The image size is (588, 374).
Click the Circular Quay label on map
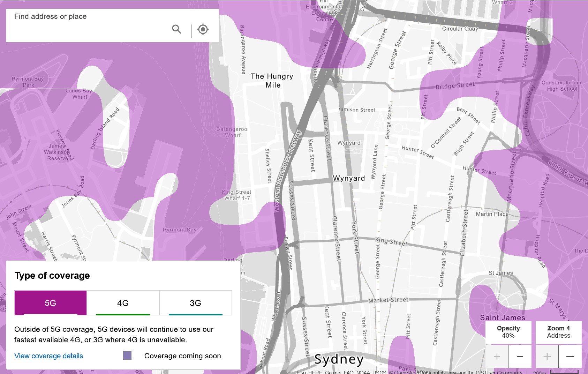point(460,29)
